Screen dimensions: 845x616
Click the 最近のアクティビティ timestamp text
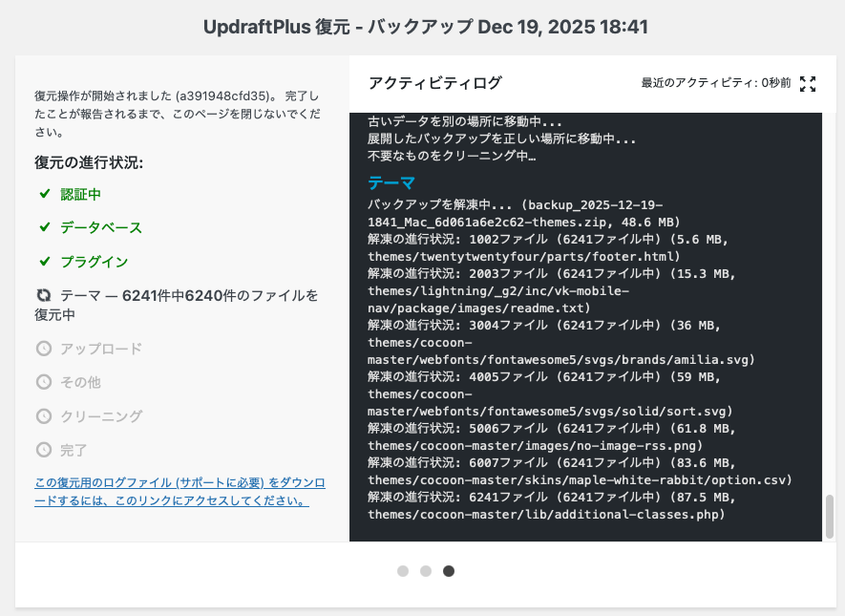(715, 84)
